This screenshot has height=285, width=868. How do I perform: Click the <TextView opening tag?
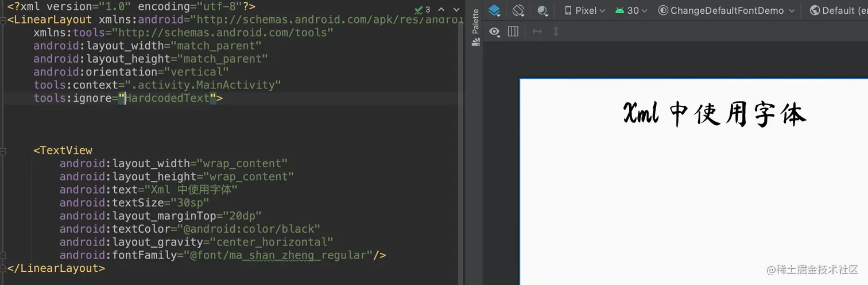click(x=63, y=151)
